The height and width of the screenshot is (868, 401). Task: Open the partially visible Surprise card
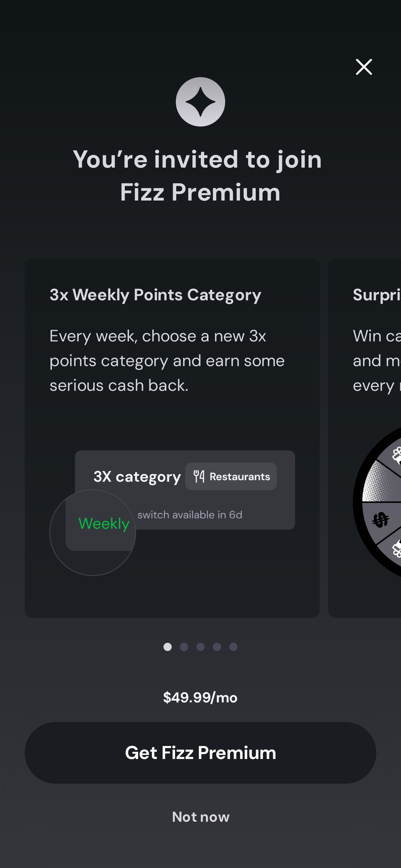coord(365,438)
